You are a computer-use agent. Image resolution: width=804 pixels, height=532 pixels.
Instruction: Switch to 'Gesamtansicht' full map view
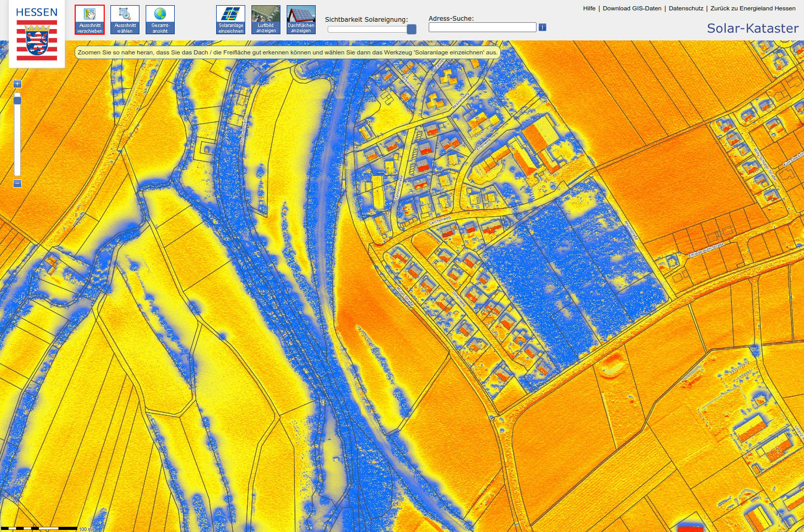pyautogui.click(x=160, y=20)
